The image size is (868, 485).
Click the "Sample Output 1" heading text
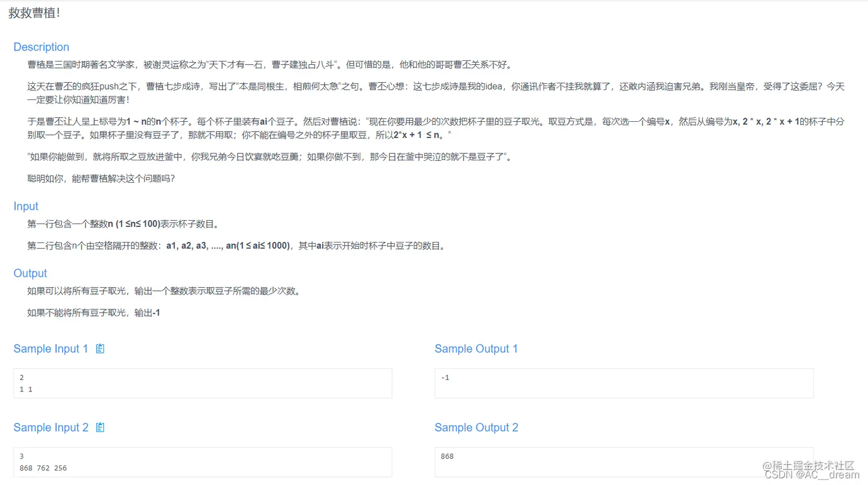point(476,349)
